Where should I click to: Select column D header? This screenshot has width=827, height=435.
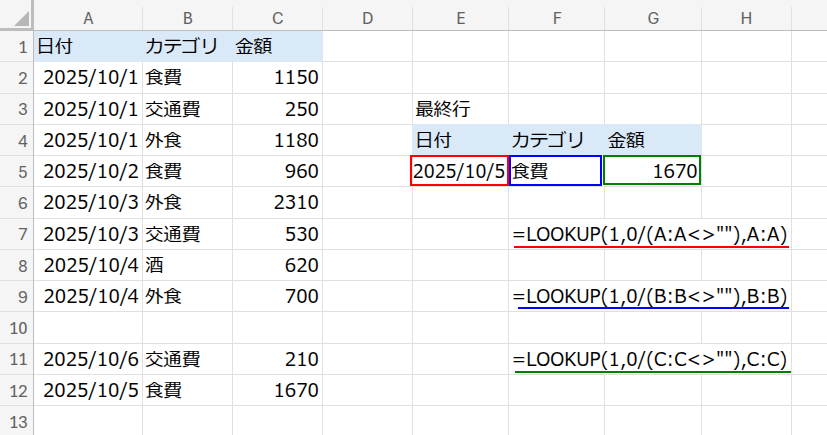click(x=368, y=18)
